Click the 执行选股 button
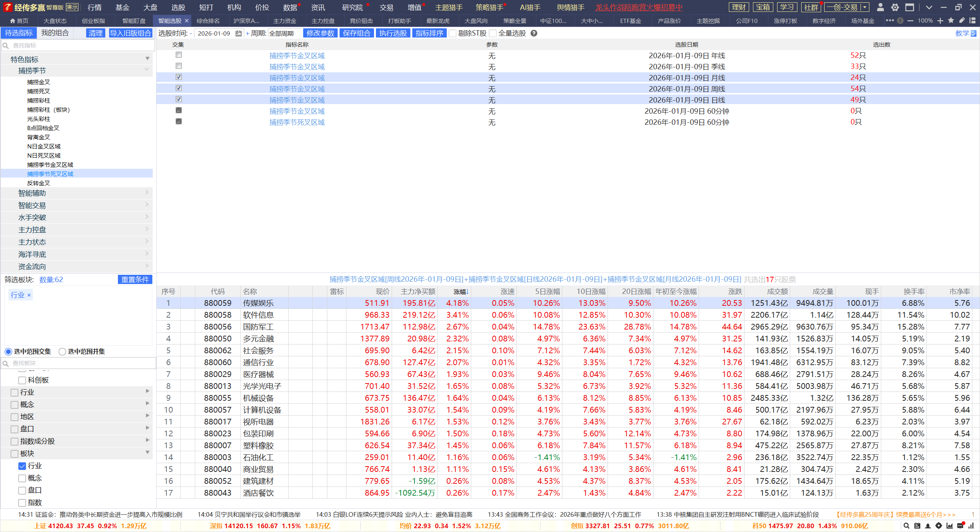The width and height of the screenshot is (980, 532). coord(393,33)
